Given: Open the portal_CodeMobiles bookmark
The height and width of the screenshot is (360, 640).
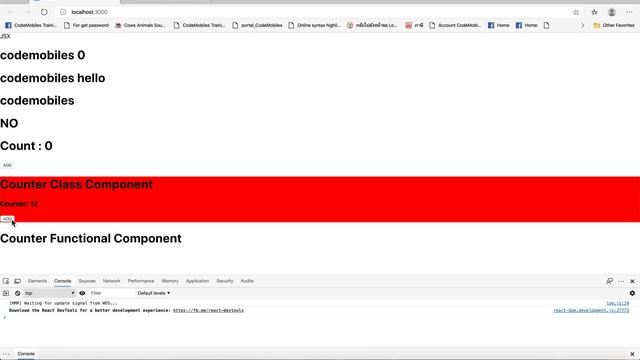Looking at the screenshot, I should pos(257,25).
